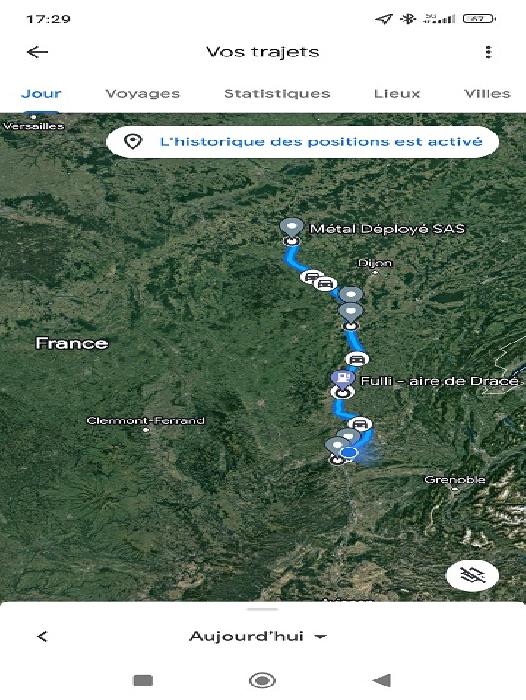Go to previous day with left chevron
Image resolution: width=526 pixels, height=700 pixels.
point(42,636)
